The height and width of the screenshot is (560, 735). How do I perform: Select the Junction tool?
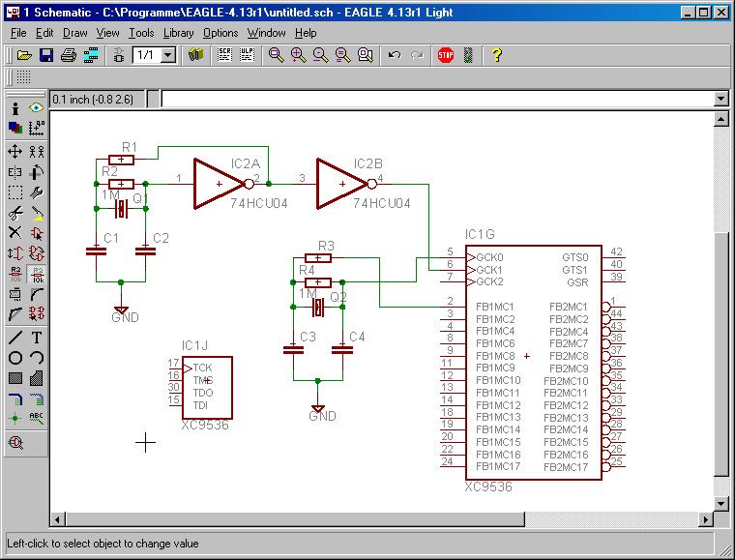[x=15, y=418]
